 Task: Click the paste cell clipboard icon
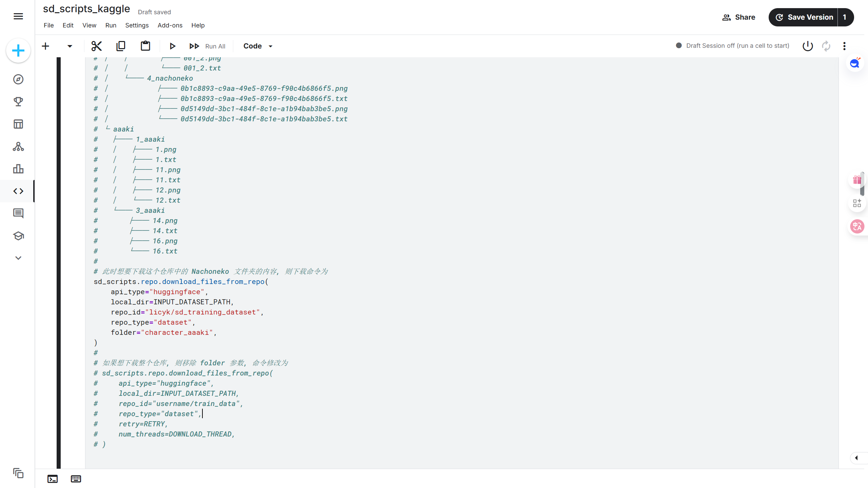pyautogui.click(x=145, y=46)
